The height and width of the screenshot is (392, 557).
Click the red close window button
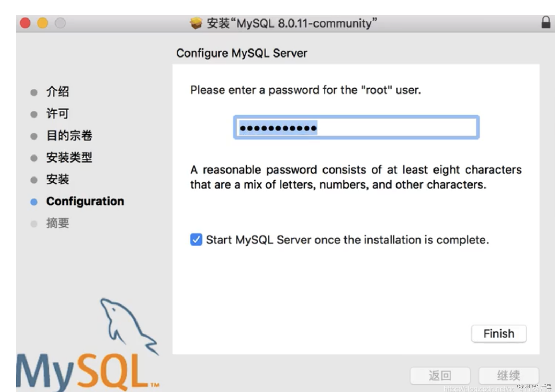click(25, 23)
